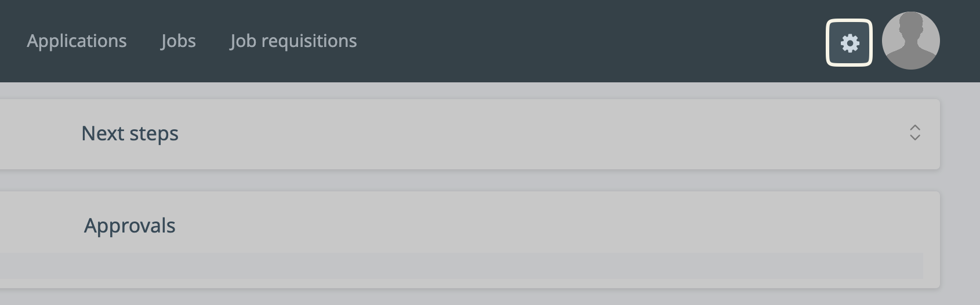Open the user profile avatar menu

pyautogui.click(x=910, y=41)
